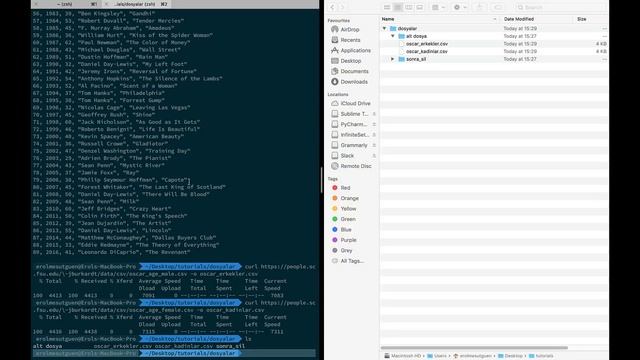
Task: Select the Grammarly volume in sidebar
Action: point(349,145)
